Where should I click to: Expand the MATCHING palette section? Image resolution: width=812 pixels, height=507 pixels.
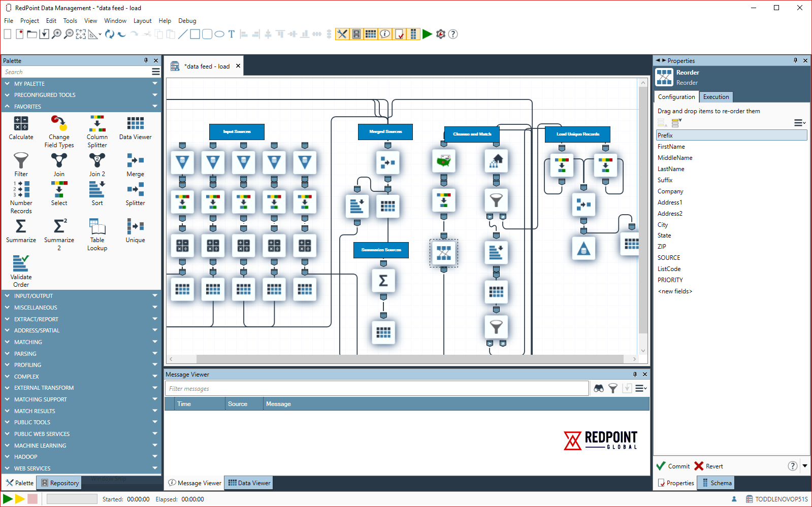pyautogui.click(x=81, y=342)
